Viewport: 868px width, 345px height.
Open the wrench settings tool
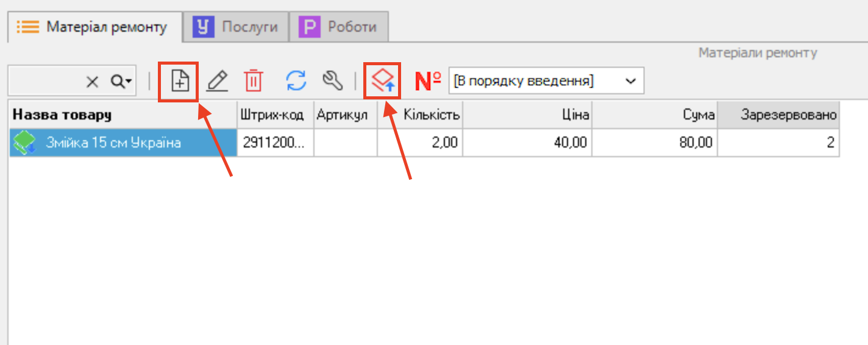click(332, 81)
